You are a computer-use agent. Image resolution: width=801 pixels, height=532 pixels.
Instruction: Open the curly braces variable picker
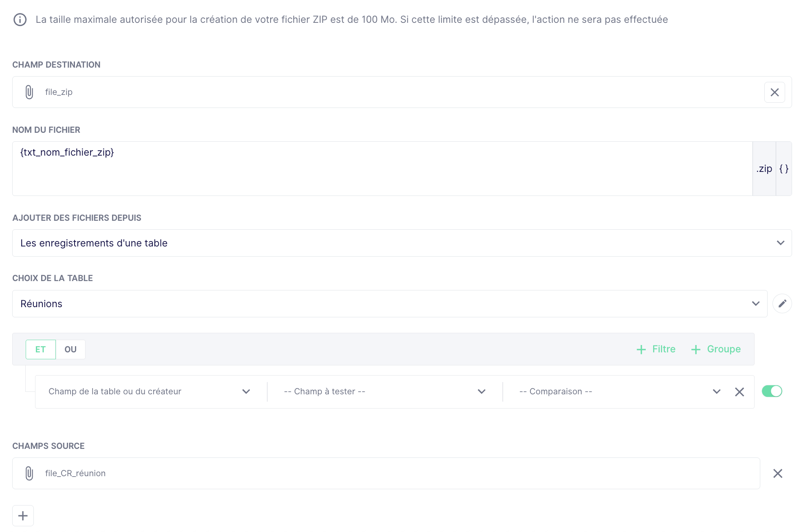coord(784,169)
